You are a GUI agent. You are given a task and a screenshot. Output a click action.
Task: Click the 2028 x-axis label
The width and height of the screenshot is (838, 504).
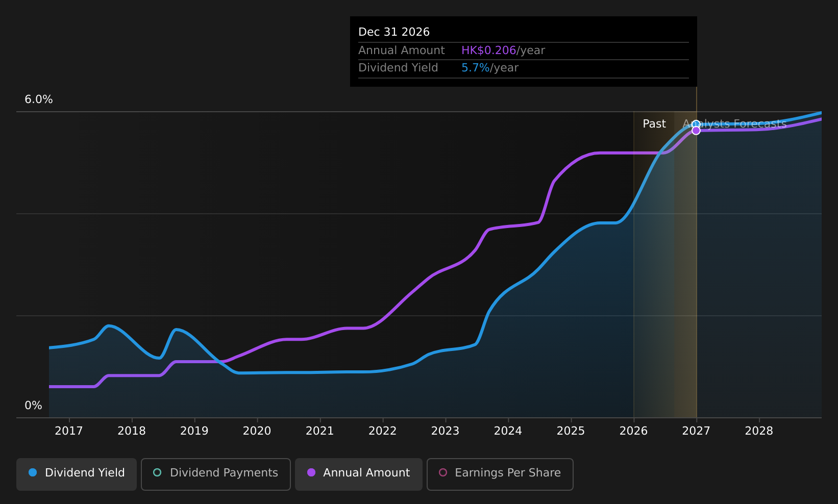pos(759,431)
